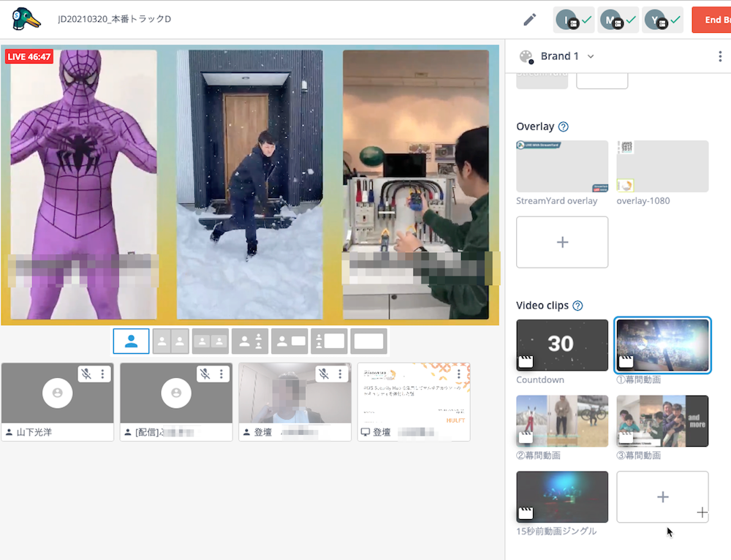The image size is (731, 560).
Task: Select the two-person cropped layout
Action: (170, 341)
